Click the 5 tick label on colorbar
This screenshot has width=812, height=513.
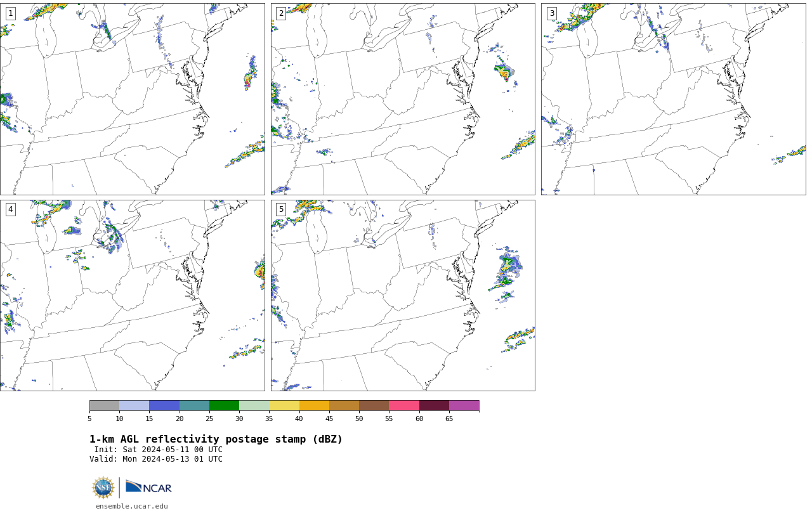point(89,419)
